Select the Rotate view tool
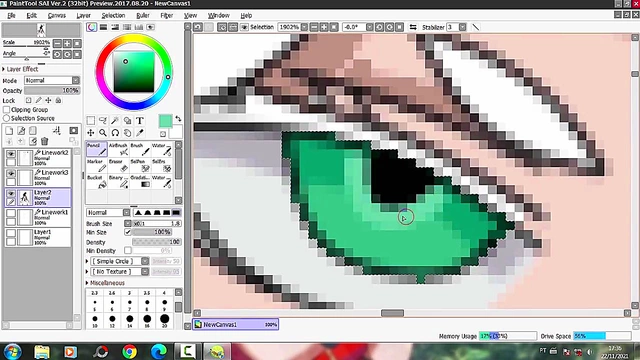Viewport: 640px width, 360px height. pyautogui.click(x=115, y=133)
